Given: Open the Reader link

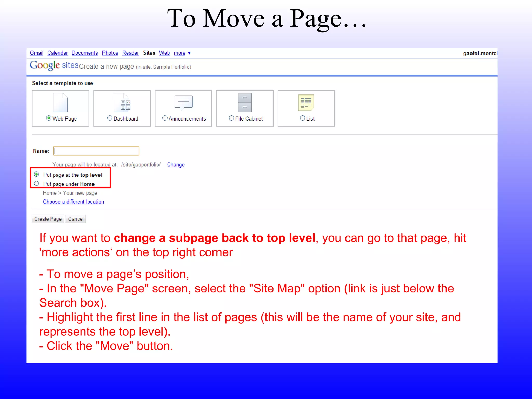Looking at the screenshot, I should pos(130,53).
